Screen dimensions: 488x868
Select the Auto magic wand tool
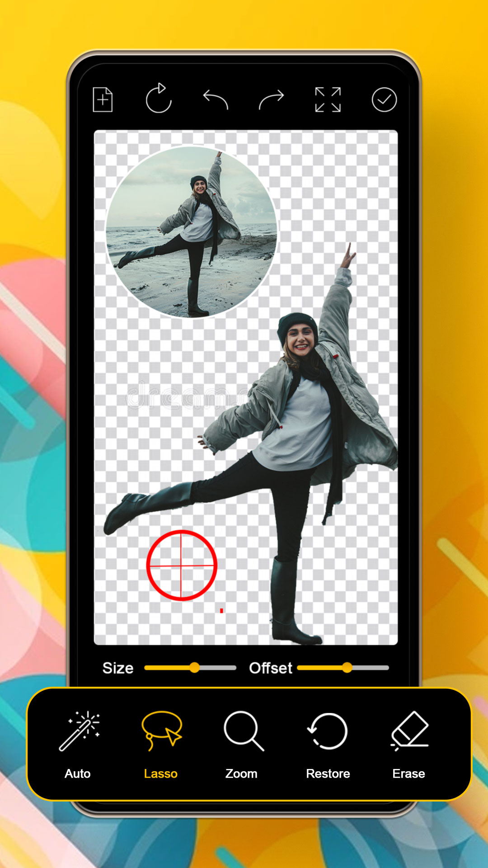79,731
